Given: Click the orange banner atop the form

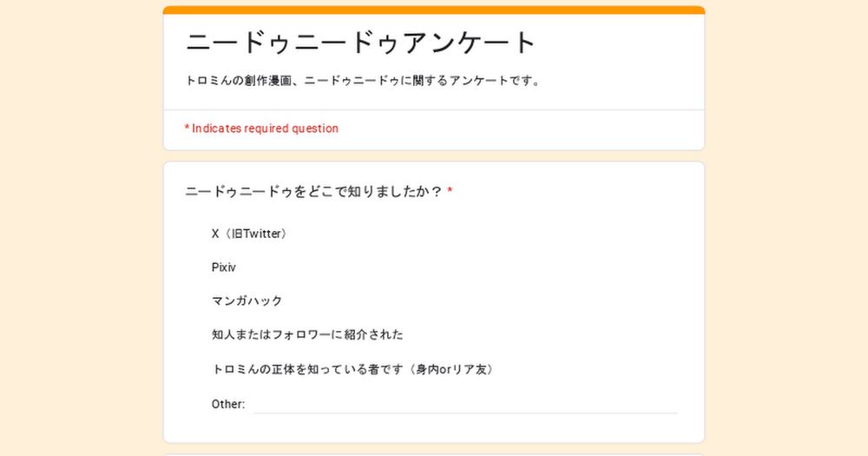Looking at the screenshot, I should coord(434,10).
